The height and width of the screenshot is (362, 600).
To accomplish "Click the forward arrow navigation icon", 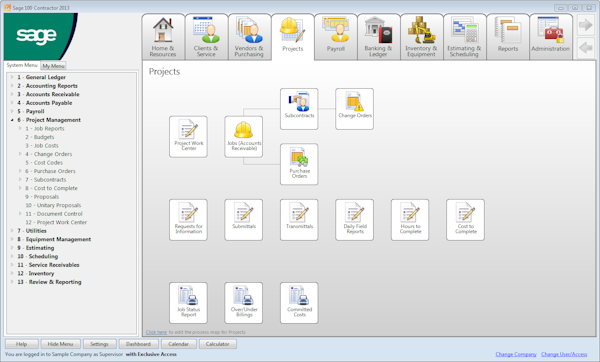I will pyautogui.click(x=585, y=25).
